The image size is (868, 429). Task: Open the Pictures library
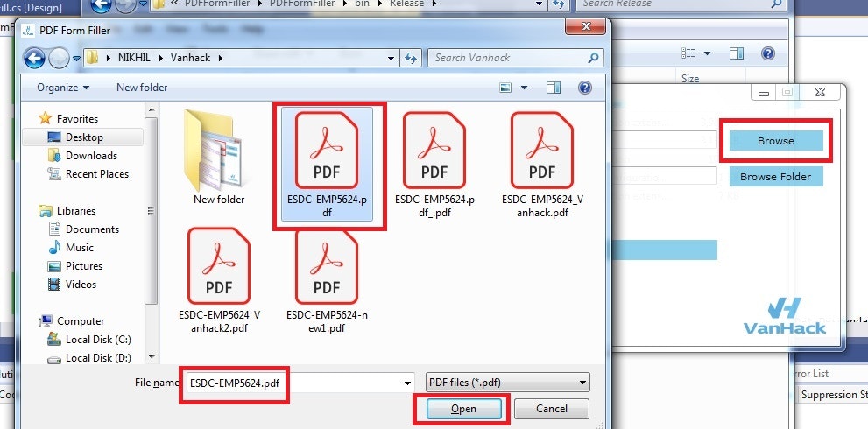(83, 265)
